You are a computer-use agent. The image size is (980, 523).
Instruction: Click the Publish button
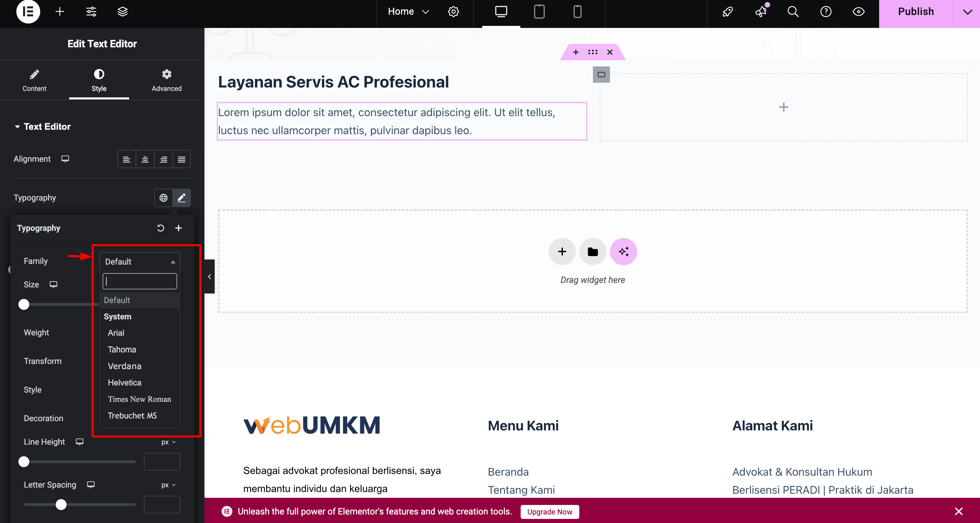click(x=916, y=12)
